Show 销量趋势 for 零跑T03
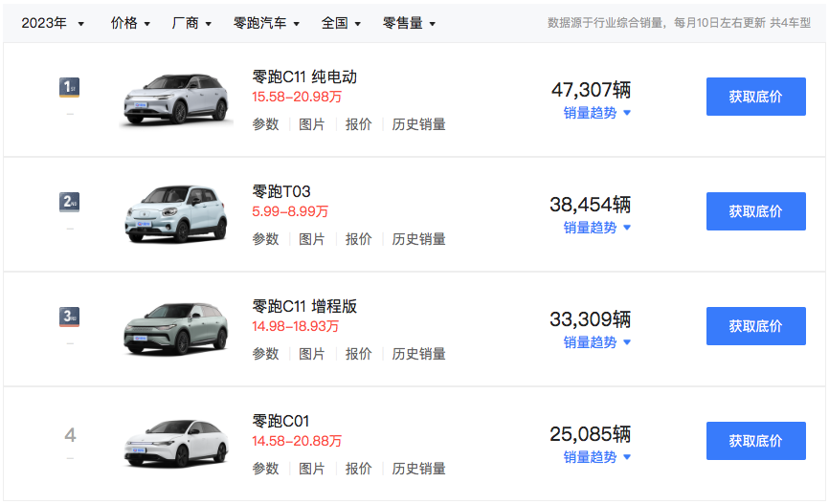Image resolution: width=829 pixels, height=504 pixels. 596,228
